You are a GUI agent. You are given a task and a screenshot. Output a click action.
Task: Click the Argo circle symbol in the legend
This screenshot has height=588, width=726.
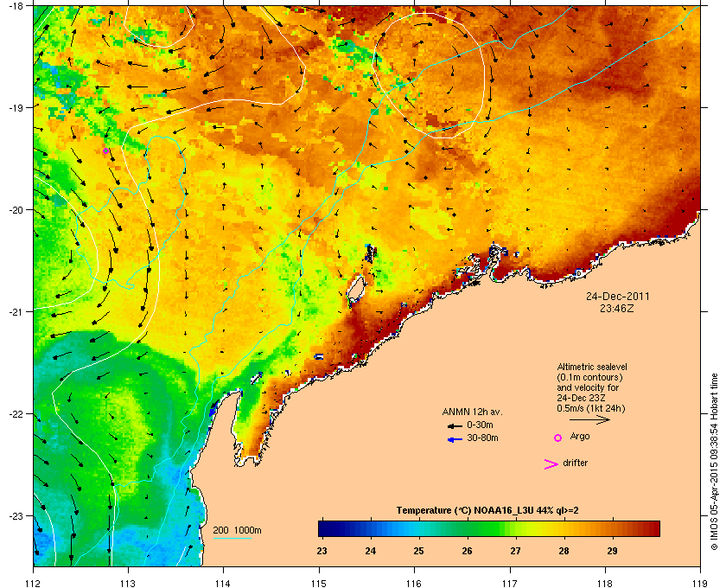558,438
